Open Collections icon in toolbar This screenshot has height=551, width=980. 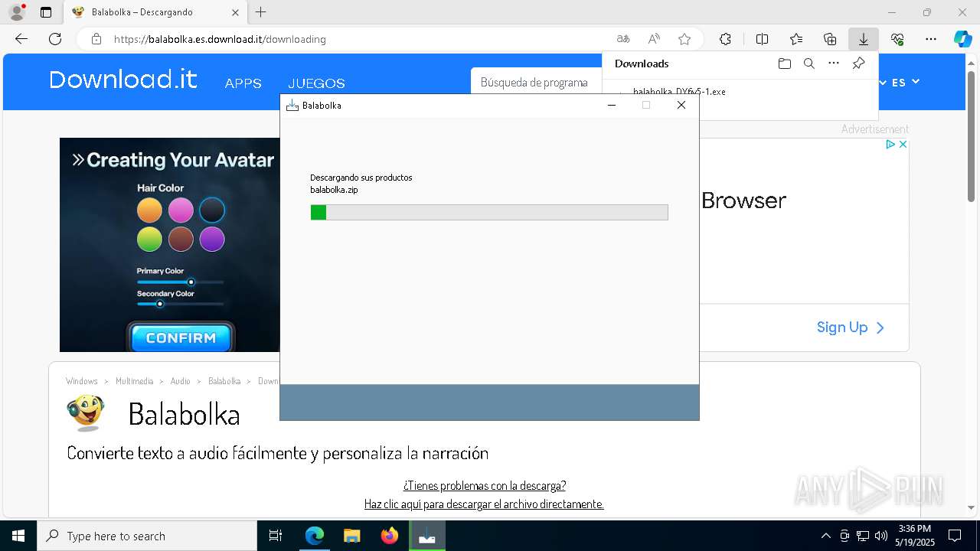830,39
